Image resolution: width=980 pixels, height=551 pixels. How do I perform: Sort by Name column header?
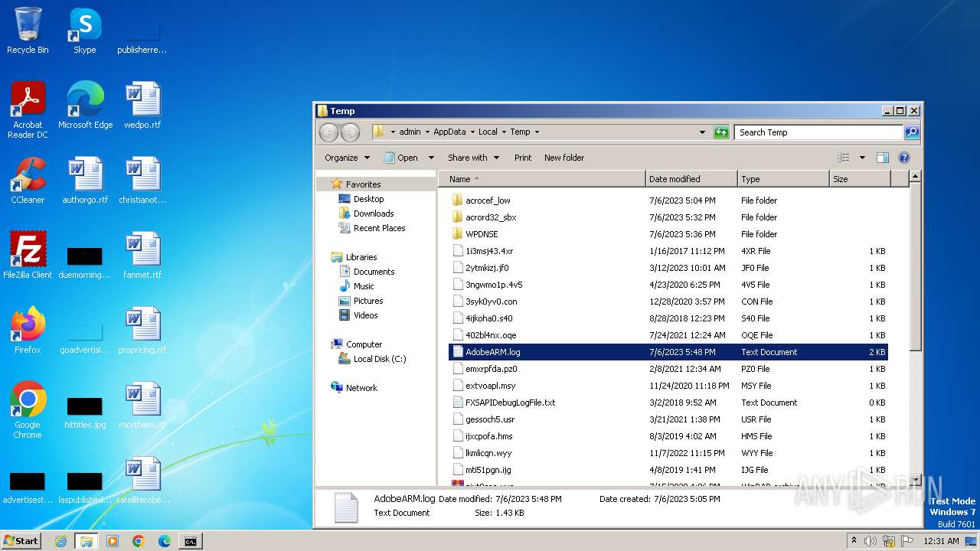(542, 179)
